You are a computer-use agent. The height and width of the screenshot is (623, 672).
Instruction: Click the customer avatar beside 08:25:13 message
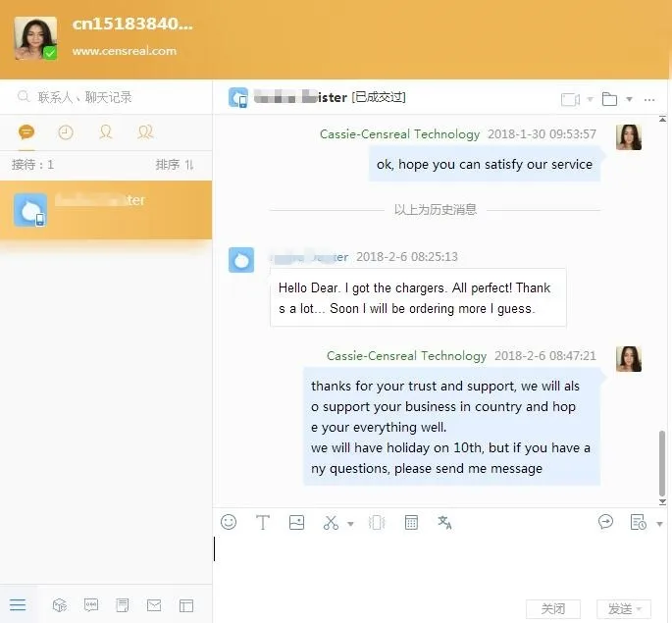[x=241, y=260]
